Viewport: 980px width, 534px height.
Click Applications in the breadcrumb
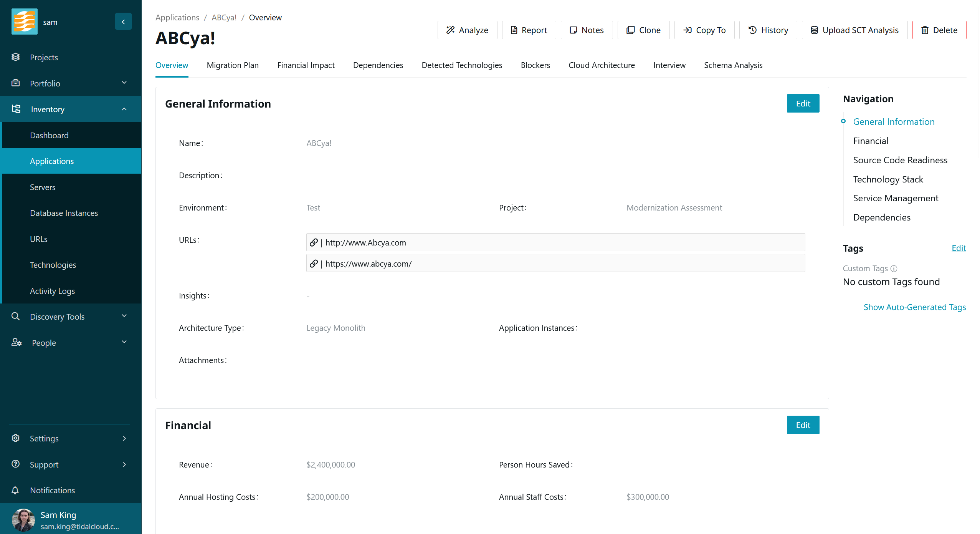[x=177, y=17]
